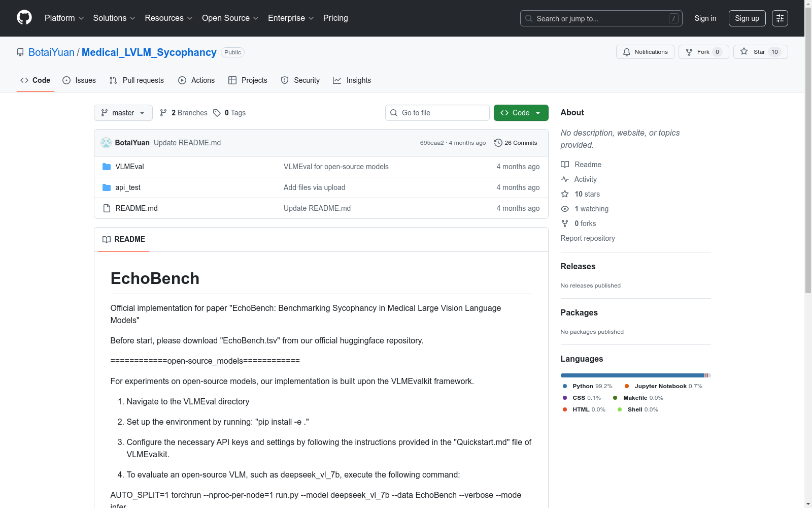Open the api_test folder
This screenshot has height=508, width=812.
[x=128, y=187]
